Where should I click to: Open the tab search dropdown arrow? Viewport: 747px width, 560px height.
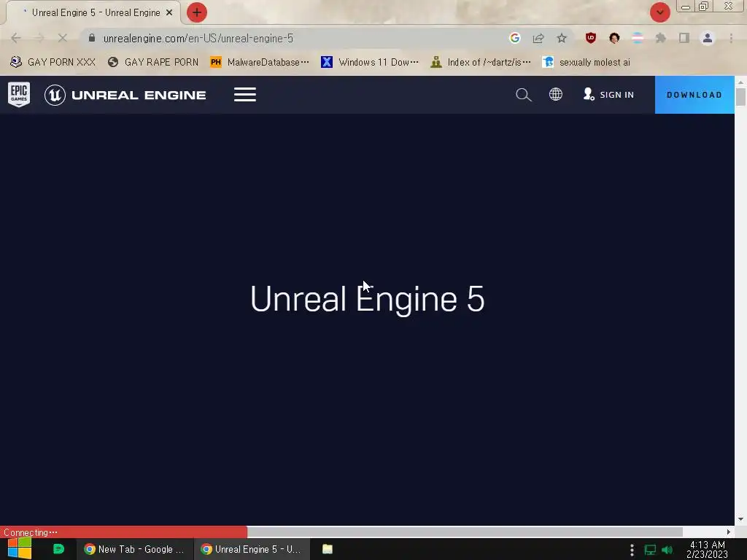(659, 12)
